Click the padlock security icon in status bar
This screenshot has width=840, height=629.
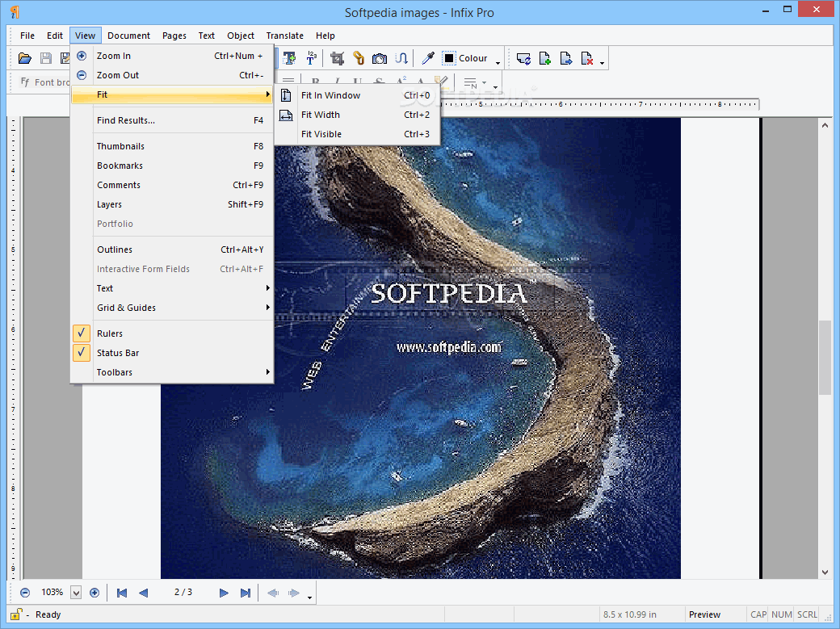pyautogui.click(x=16, y=614)
